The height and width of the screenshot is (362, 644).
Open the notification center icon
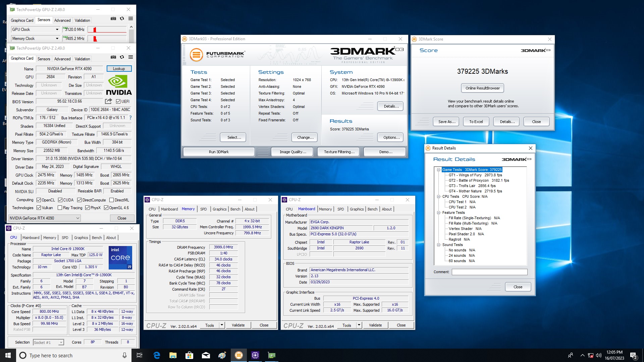(634, 355)
